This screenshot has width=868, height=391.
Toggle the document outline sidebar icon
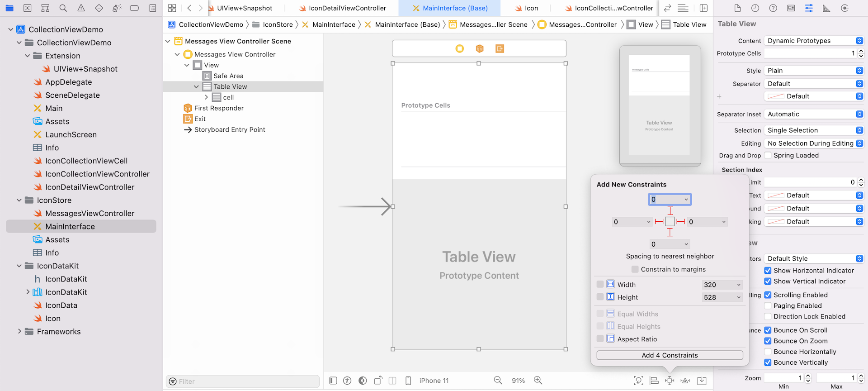333,381
